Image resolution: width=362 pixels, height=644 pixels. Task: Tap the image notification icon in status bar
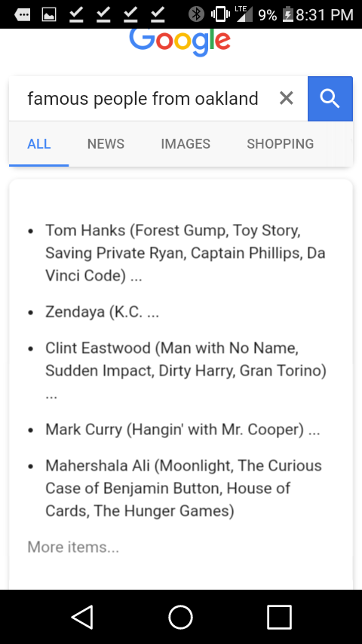[x=49, y=15]
